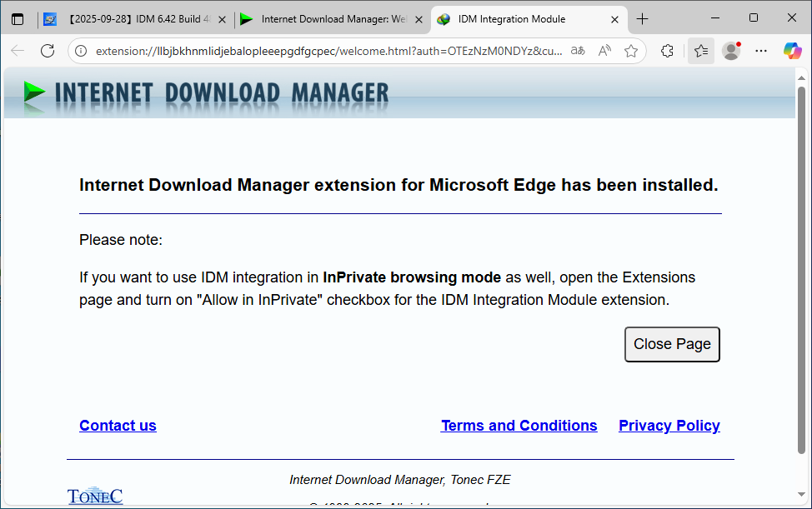The width and height of the screenshot is (812, 509).
Task: Close the IDM Integration Module tab
Action: tap(615, 19)
